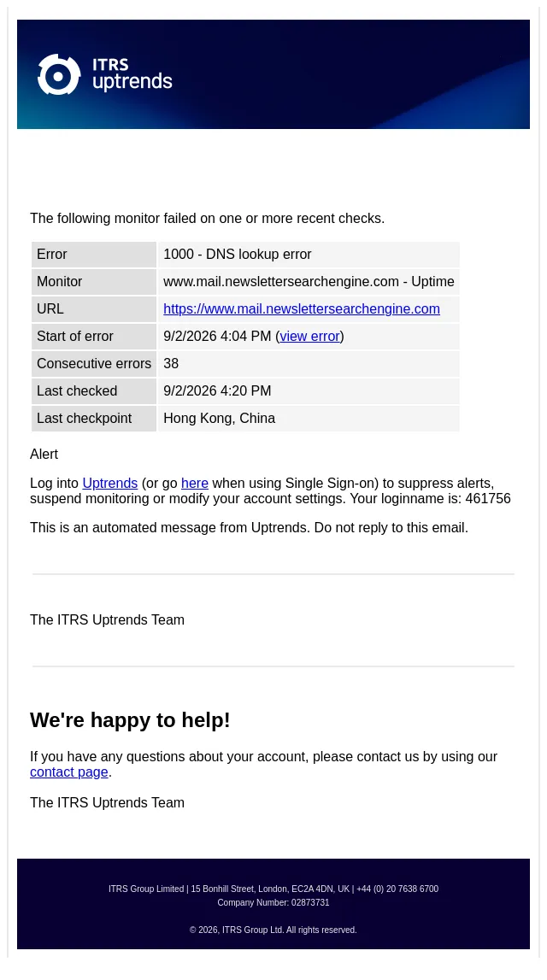Click the 'Start of error' label cell
This screenshot has height=980, width=547.
[94, 337]
